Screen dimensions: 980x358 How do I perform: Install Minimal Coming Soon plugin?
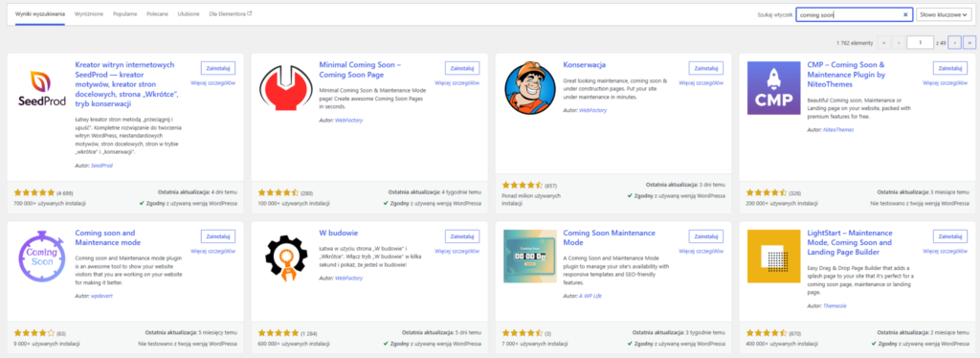click(x=462, y=68)
